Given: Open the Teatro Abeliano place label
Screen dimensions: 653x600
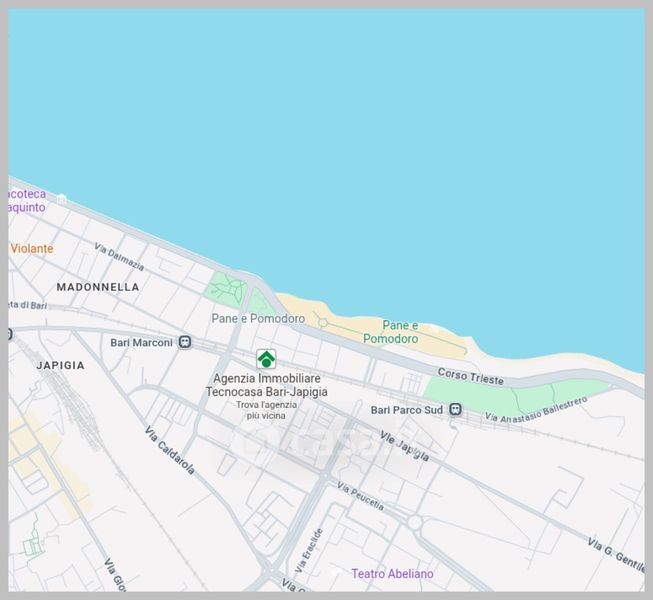Looking at the screenshot, I should [x=392, y=574].
